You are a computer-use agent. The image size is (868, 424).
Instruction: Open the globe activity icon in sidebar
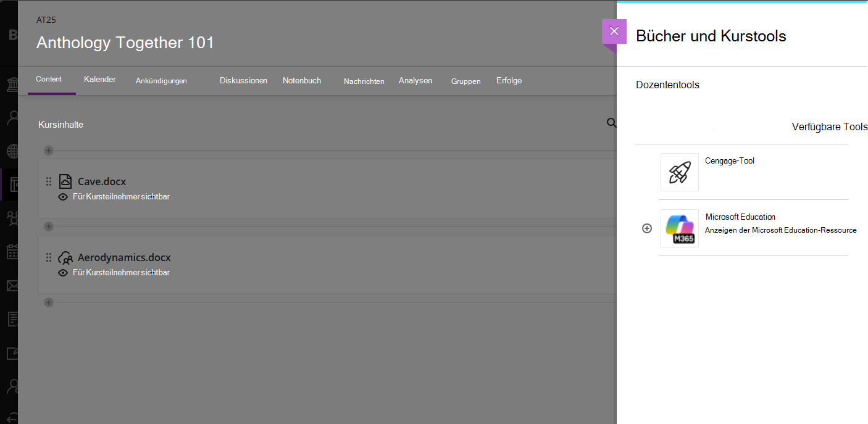[12, 151]
